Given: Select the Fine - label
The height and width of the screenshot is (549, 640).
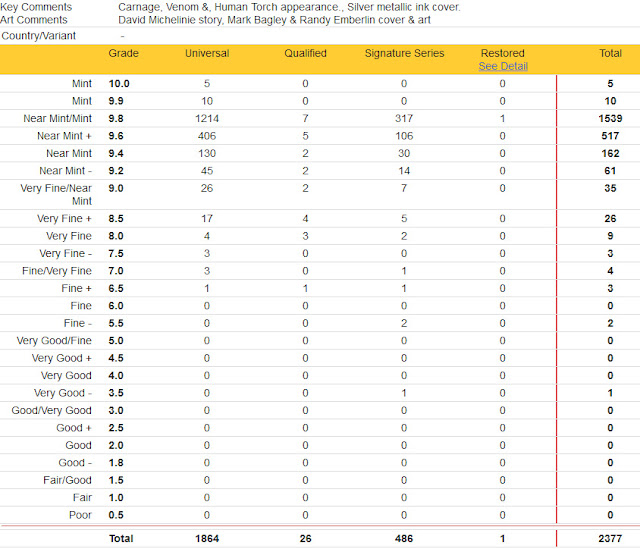Looking at the screenshot, I should pyautogui.click(x=78, y=323).
